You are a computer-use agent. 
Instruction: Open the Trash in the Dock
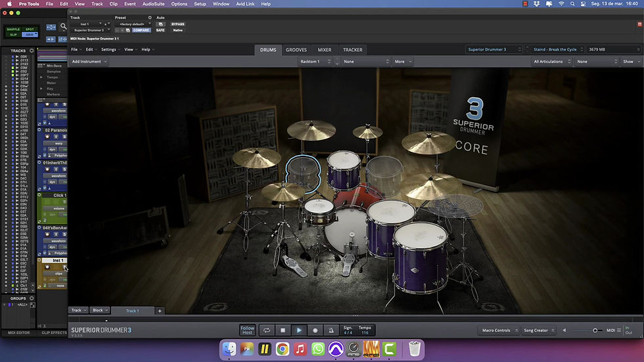pos(415,350)
